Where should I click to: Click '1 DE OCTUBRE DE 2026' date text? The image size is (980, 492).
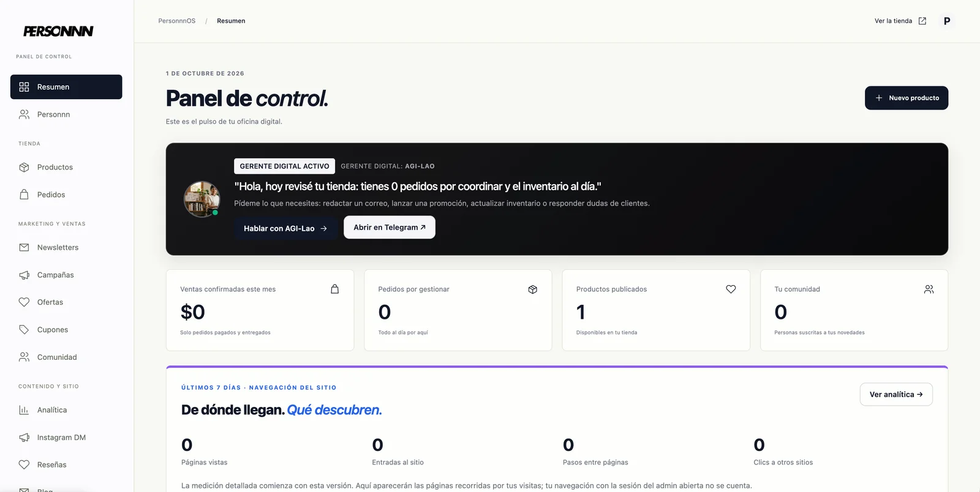click(205, 73)
